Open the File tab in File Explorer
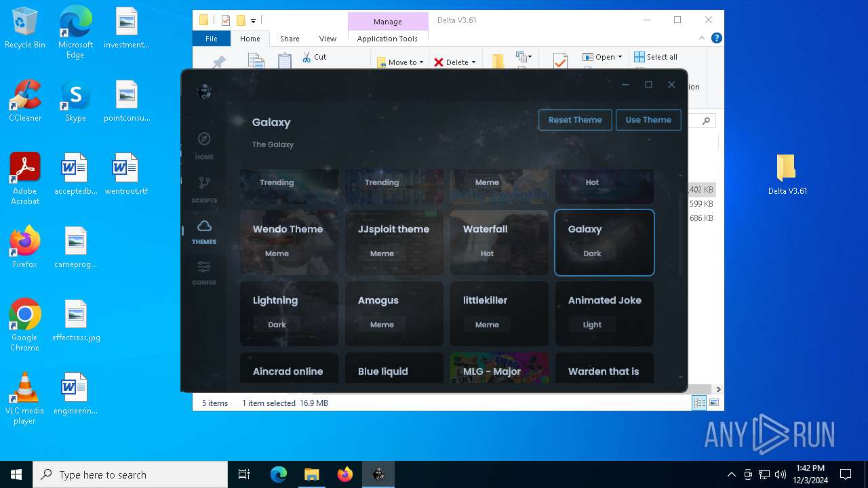Screen dimensions: 868x488 pyautogui.click(x=212, y=39)
